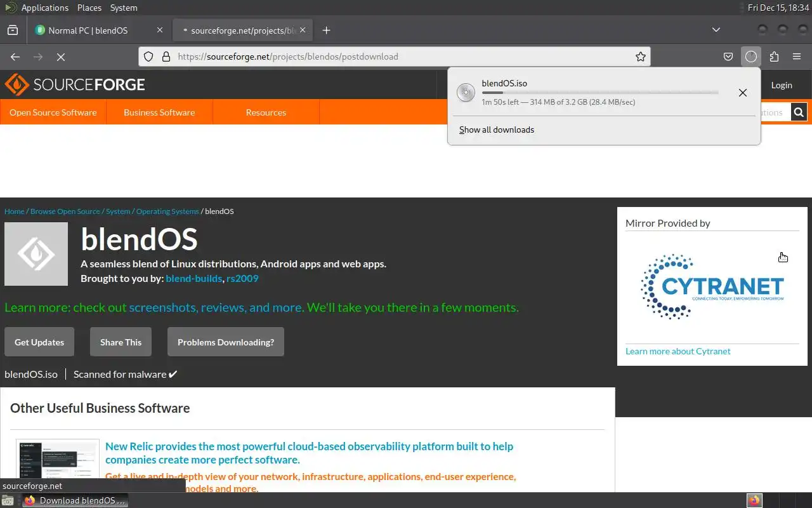Open the Open Source Software menu

(53, 112)
